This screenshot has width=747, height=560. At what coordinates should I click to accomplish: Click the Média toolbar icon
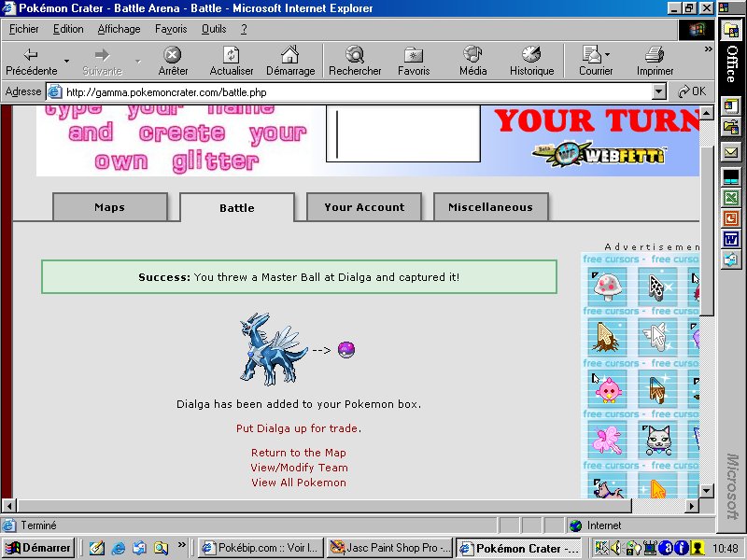pos(472,55)
